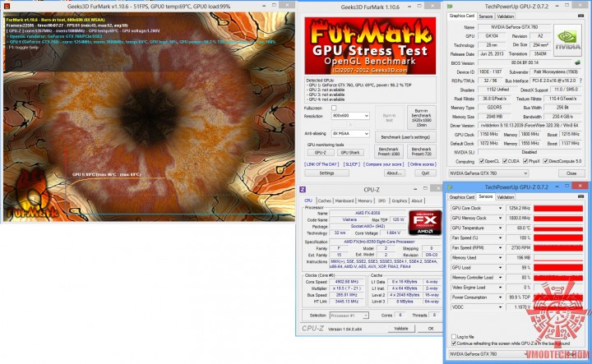Image resolution: width=592 pixels, height=364 pixels.
Task: Open the Memory tab in CPU-Z
Action: click(365, 200)
